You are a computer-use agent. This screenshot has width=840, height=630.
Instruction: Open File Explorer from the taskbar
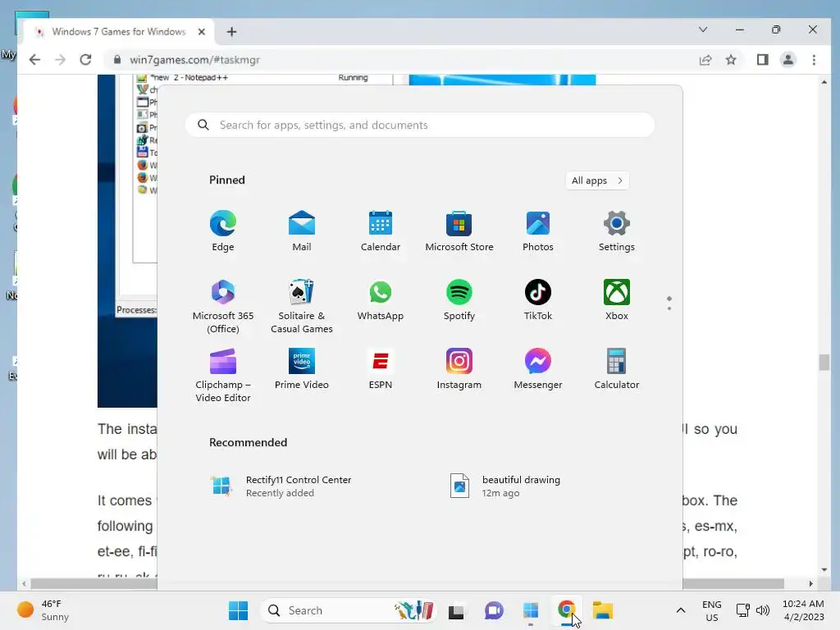pos(603,610)
